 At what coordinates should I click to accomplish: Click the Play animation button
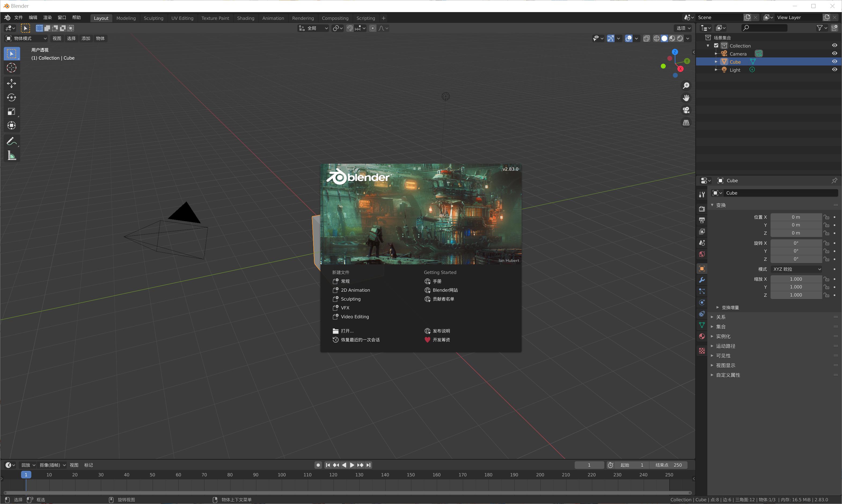point(352,465)
